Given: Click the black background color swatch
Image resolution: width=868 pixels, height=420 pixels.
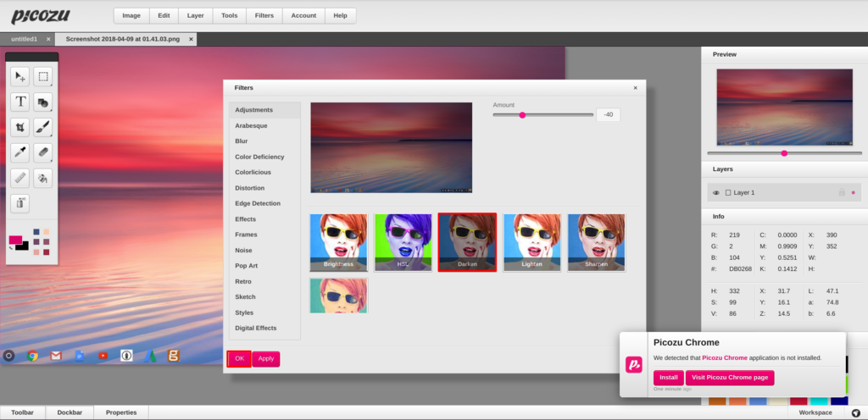Looking at the screenshot, I should point(23,246).
